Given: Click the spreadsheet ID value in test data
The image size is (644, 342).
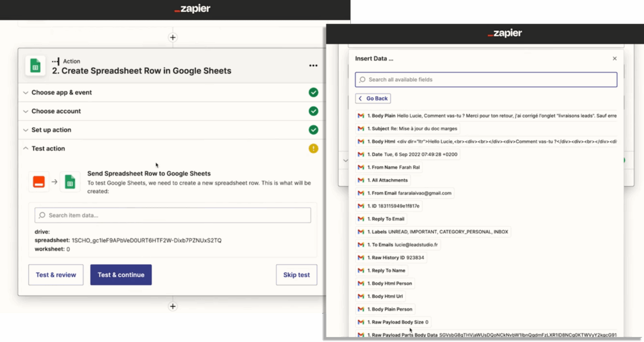Looking at the screenshot, I should pos(147,241).
